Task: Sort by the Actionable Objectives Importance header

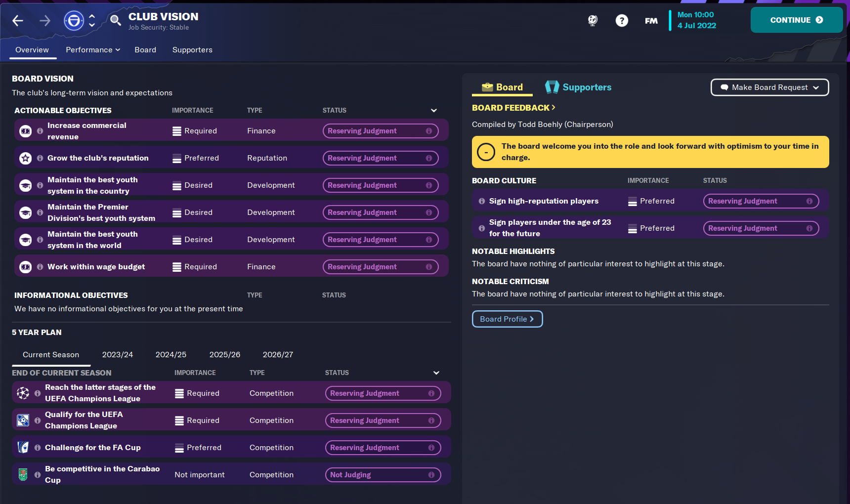Action: pos(193,111)
